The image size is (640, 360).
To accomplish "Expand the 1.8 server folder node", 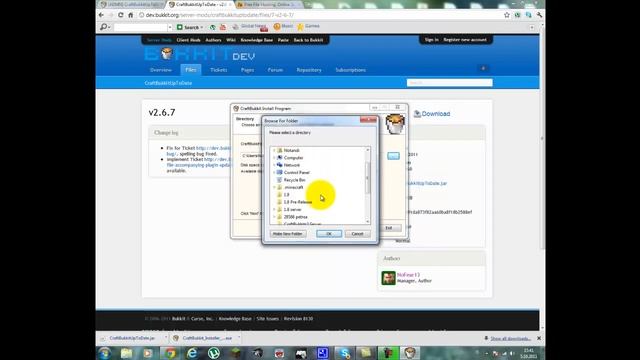I will pos(274,209).
